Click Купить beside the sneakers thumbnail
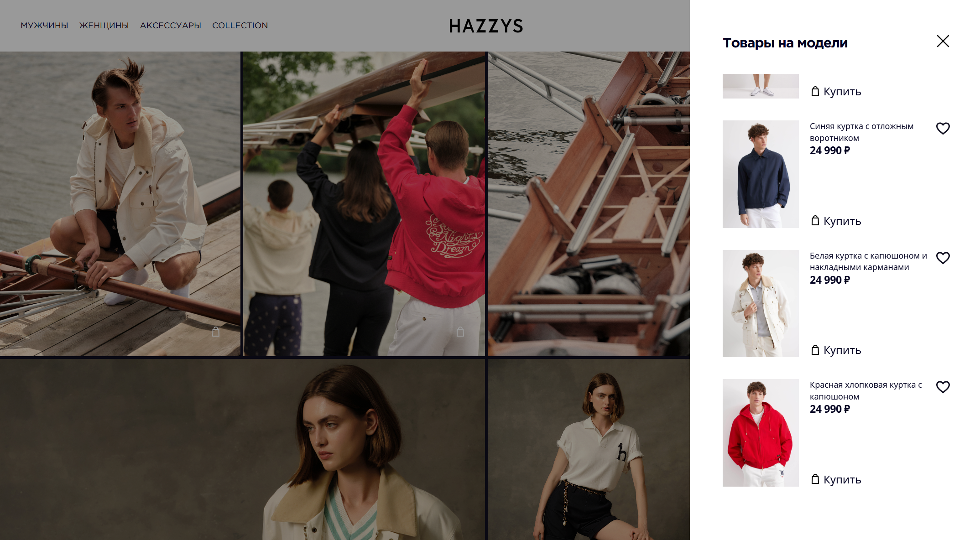Screen dimensions: 980x540 click(x=836, y=92)
